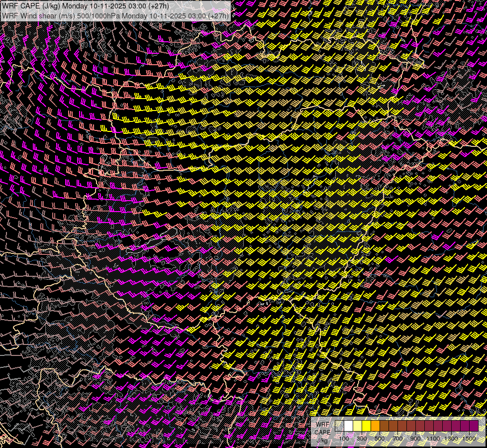Click the 1100 label on CAPE legend

[x=433, y=438]
